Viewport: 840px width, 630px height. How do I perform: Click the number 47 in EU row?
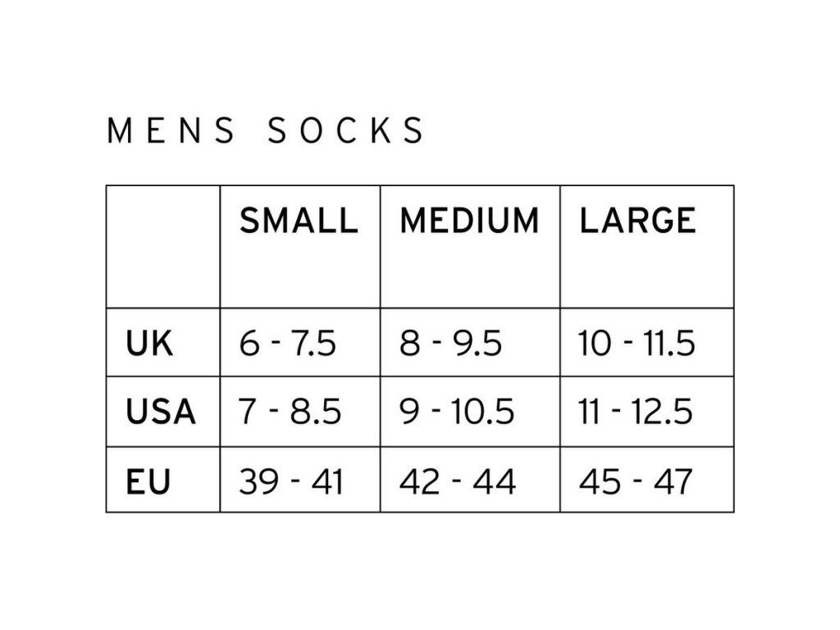coord(673,482)
